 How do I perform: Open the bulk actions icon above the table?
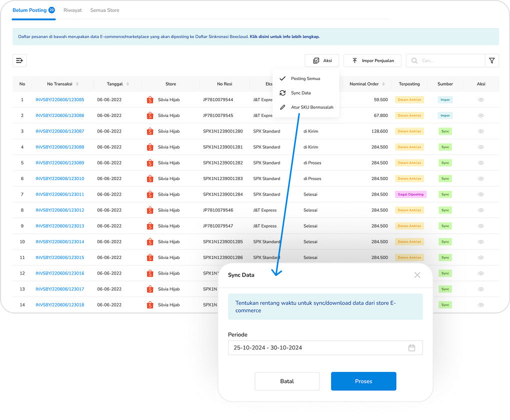point(19,60)
